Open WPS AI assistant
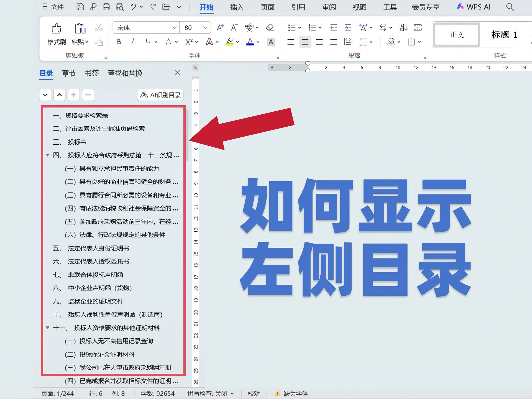 point(474,7)
